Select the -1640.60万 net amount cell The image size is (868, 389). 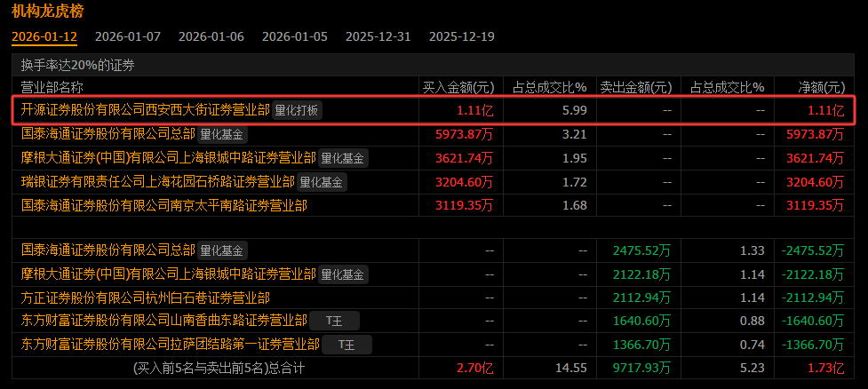pos(813,321)
